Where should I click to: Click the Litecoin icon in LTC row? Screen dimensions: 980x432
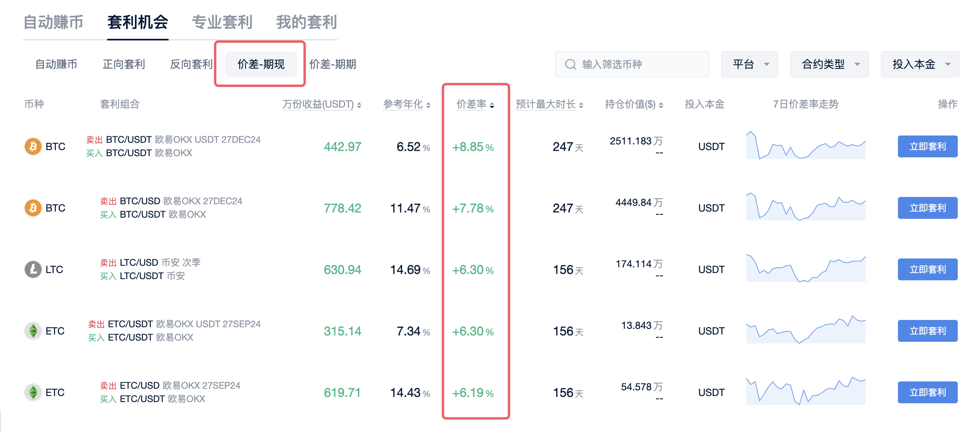33,269
